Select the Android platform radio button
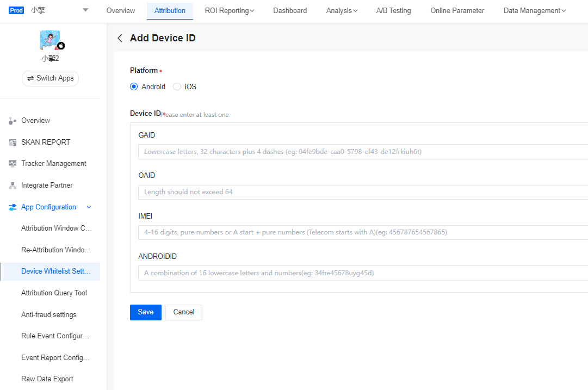This screenshot has height=390, width=588. tap(133, 86)
